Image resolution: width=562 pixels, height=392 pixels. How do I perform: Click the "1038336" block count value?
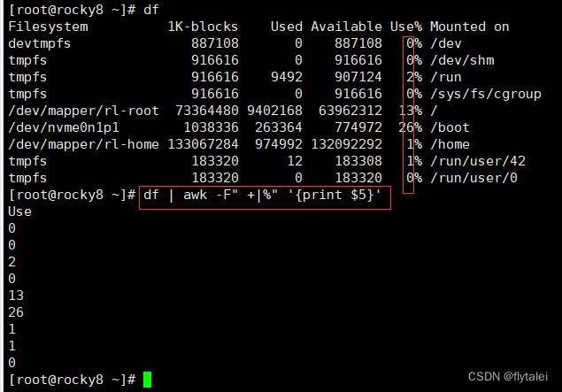click(x=211, y=127)
